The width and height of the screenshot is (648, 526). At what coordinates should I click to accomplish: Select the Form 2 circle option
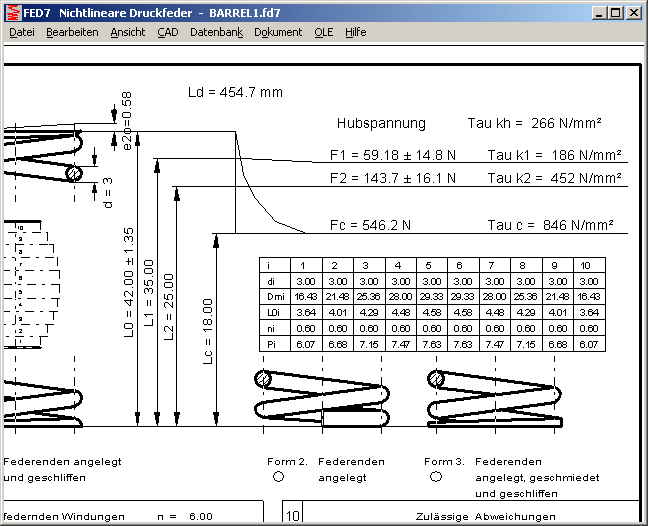tap(278, 478)
